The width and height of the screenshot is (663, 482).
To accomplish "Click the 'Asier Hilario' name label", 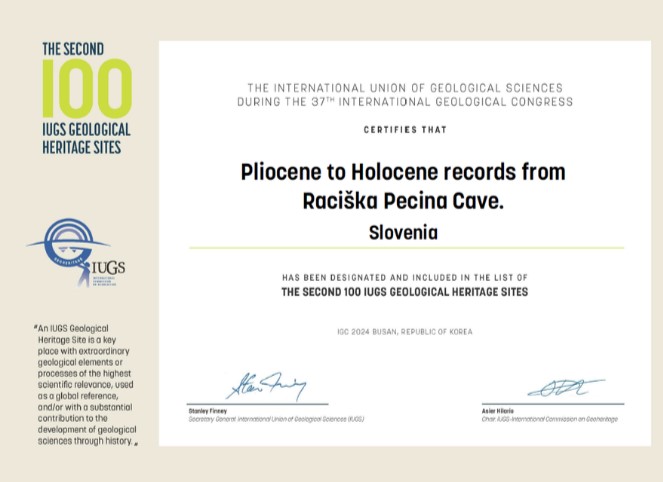I will (x=498, y=411).
